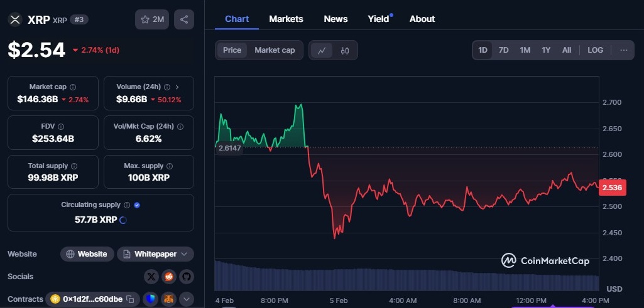
Task: Copy the contract address with copy icon
Action: (x=130, y=299)
